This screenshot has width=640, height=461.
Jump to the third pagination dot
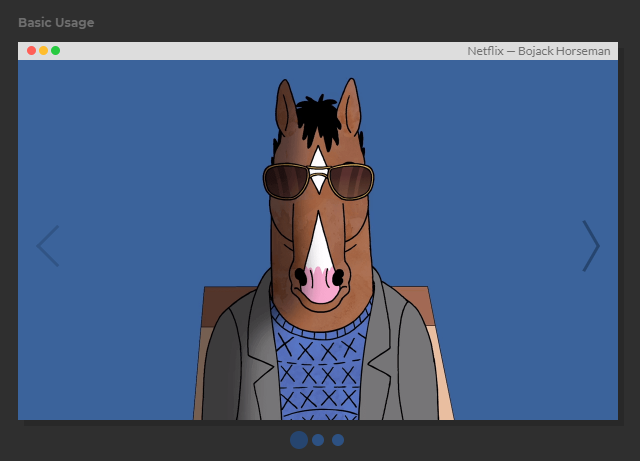[x=338, y=440]
